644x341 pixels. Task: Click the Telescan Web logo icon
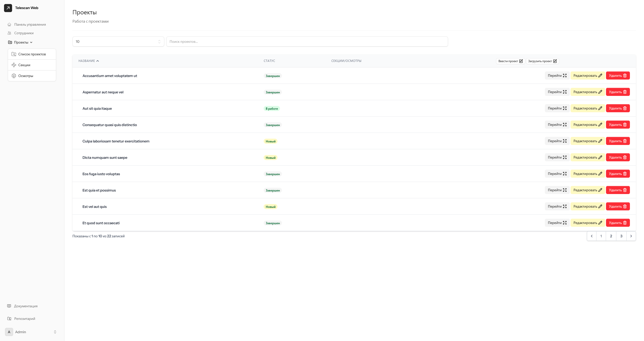tap(8, 8)
